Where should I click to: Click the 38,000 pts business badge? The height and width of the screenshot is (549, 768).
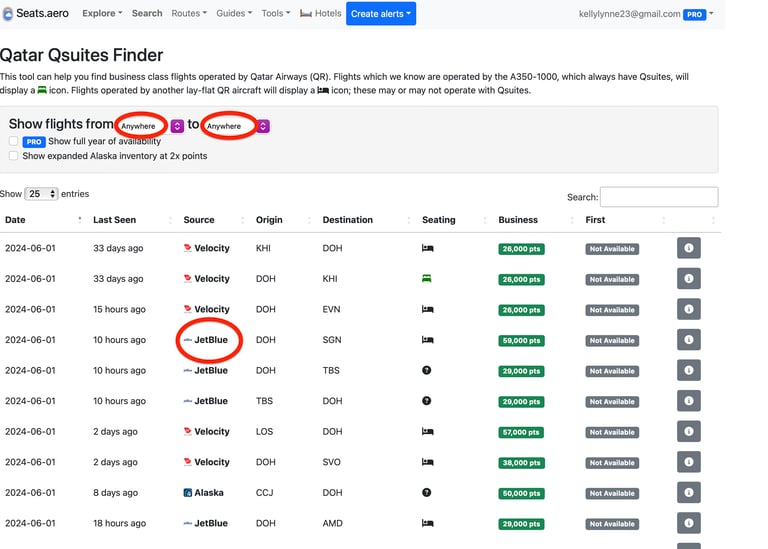point(521,463)
